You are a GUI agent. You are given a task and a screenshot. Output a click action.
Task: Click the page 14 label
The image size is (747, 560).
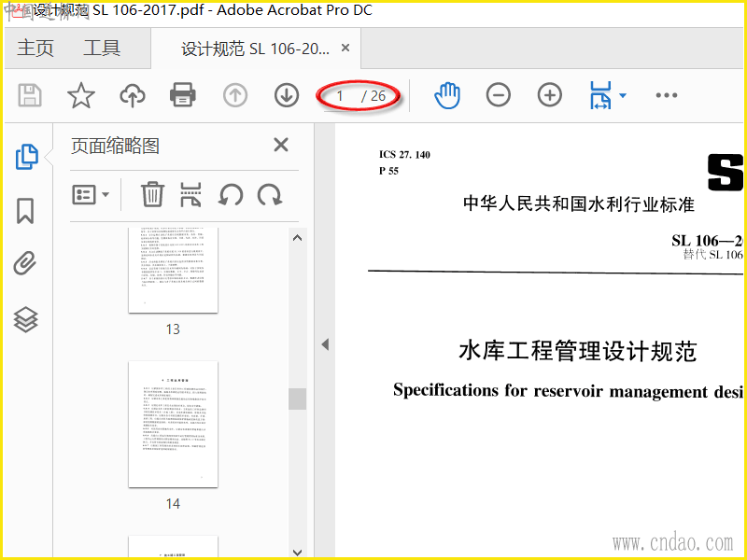173,504
